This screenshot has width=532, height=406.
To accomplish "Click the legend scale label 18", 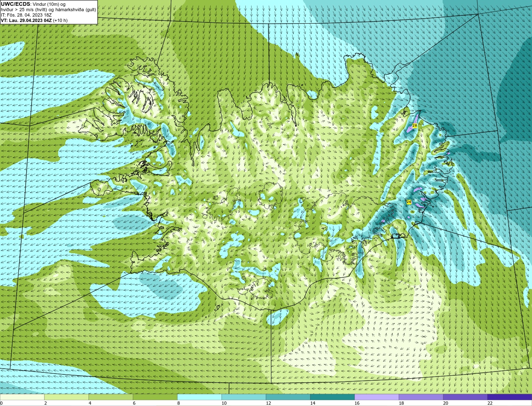I will tap(401, 403).
